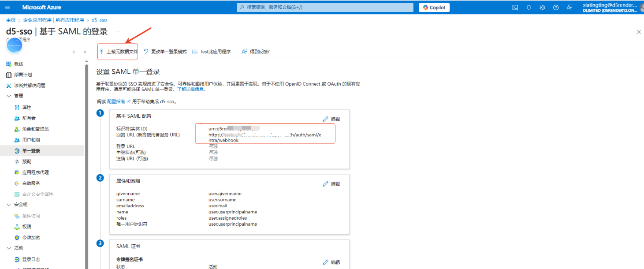Viewport: 644px width, 269px height.
Task: Collapse the 安全组 section chevron
Action: [9, 205]
